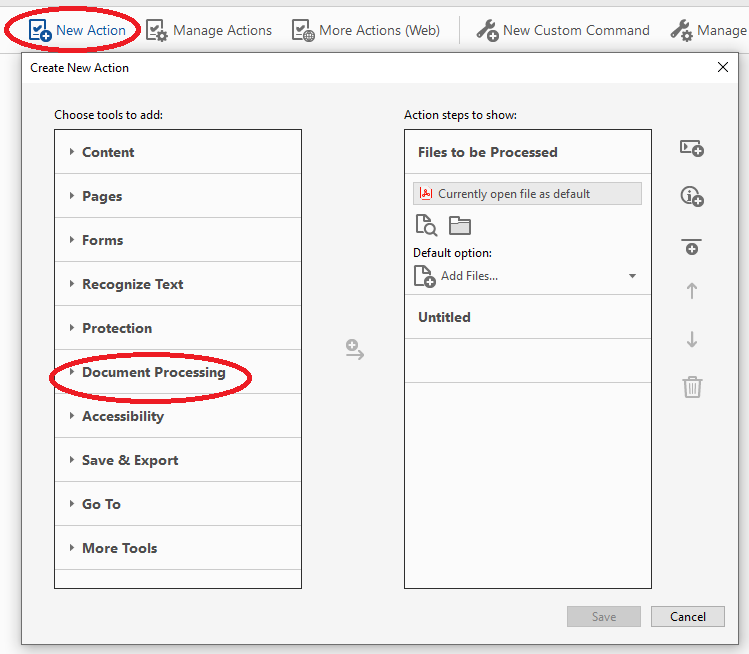Viewport: 749px width, 654px height.
Task: Select the Untitled panel header
Action: coord(528,317)
